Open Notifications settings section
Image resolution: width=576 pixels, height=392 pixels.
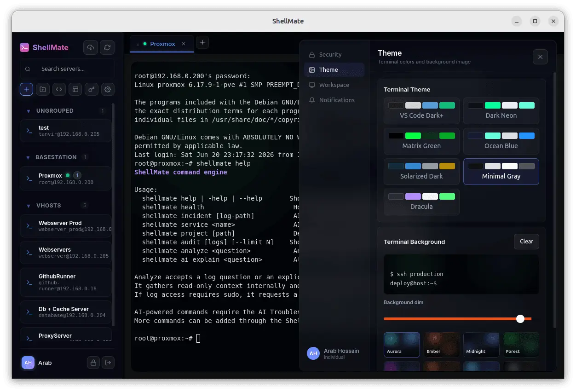pyautogui.click(x=334, y=100)
